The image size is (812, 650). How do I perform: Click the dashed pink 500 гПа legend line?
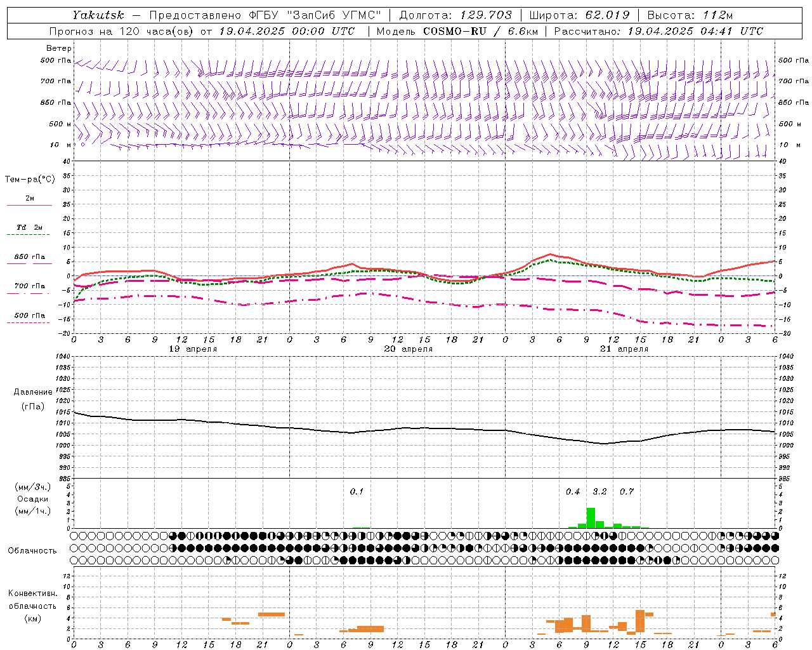pos(28,322)
